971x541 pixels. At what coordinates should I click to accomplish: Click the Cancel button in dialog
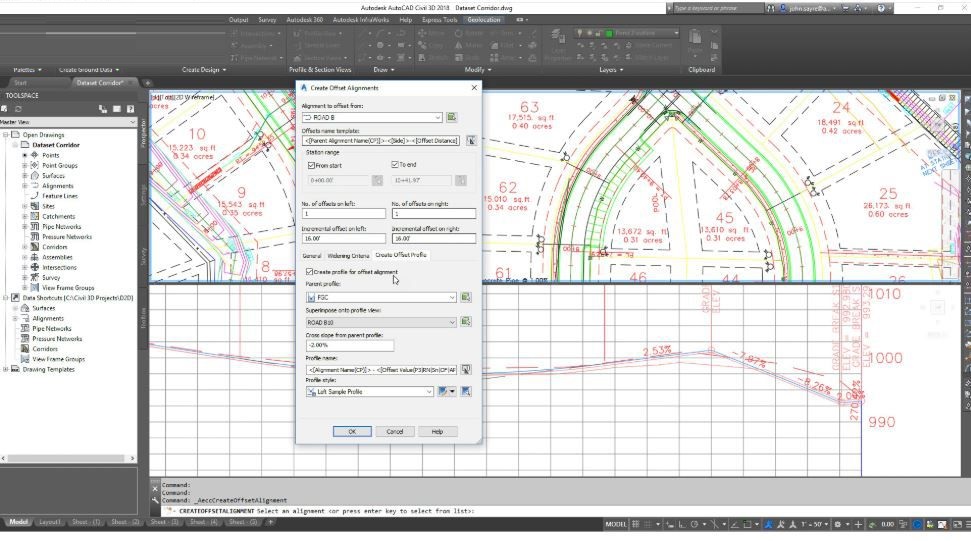[x=394, y=431]
